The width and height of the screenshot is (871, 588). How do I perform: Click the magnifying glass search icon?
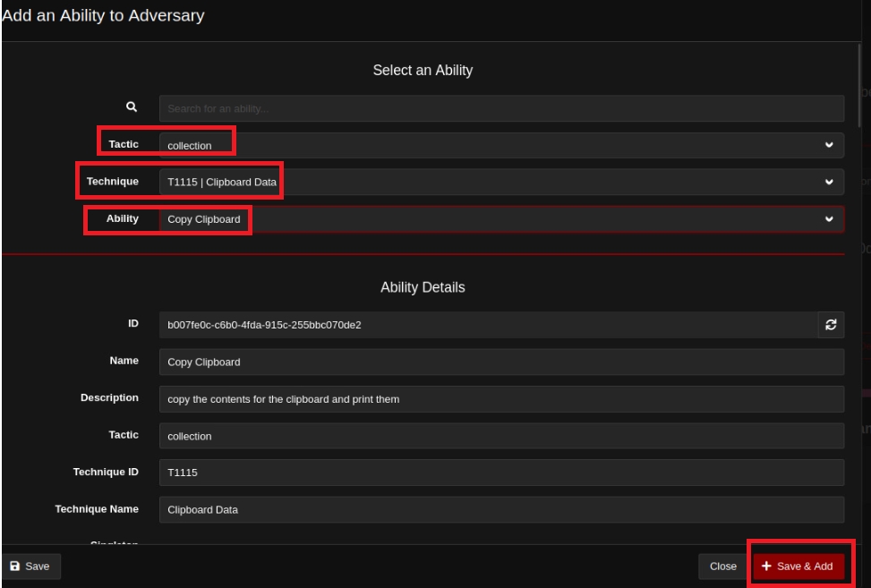click(131, 107)
